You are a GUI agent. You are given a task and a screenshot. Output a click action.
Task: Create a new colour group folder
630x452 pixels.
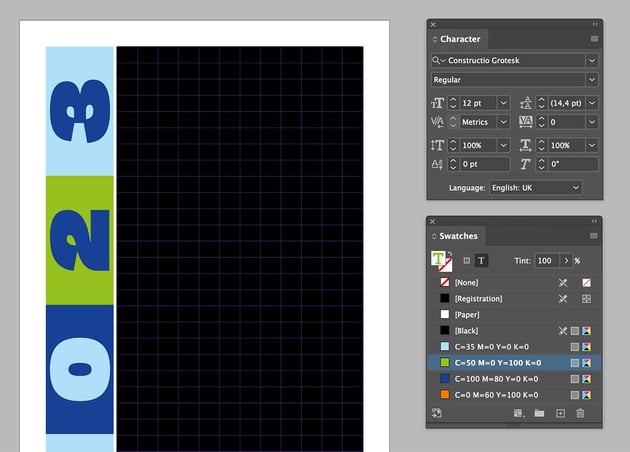click(x=539, y=413)
